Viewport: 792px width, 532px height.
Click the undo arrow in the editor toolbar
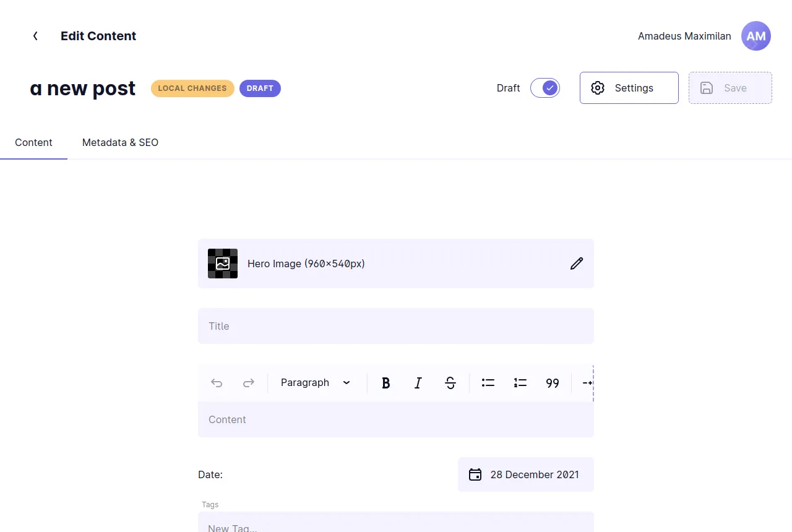[216, 382]
